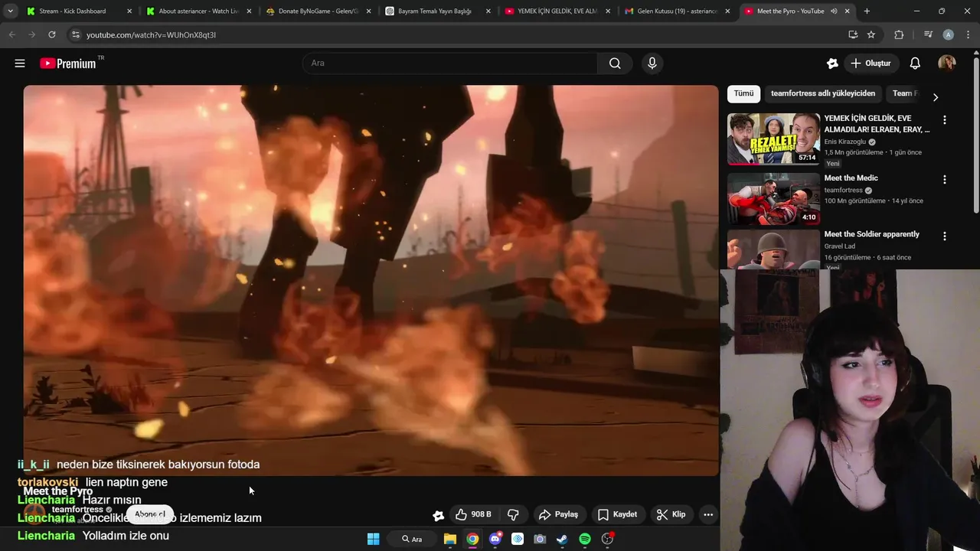This screenshot has height=551, width=980.
Task: Open OBS Studio from the taskbar
Action: pyautogui.click(x=607, y=539)
